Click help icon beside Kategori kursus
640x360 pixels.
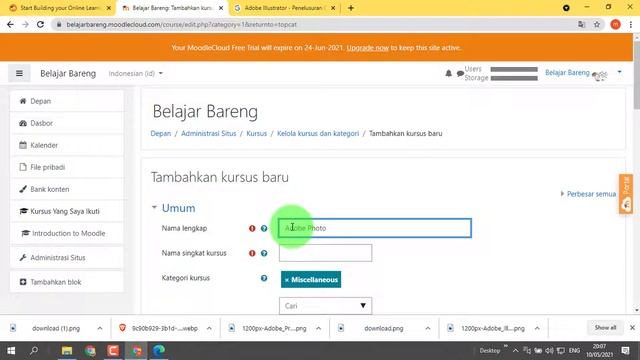pyautogui.click(x=264, y=278)
